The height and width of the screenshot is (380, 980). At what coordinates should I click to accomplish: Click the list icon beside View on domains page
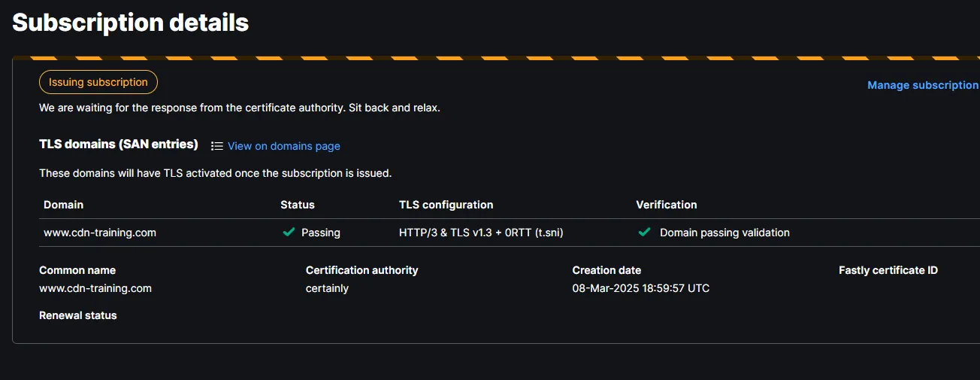tap(217, 146)
